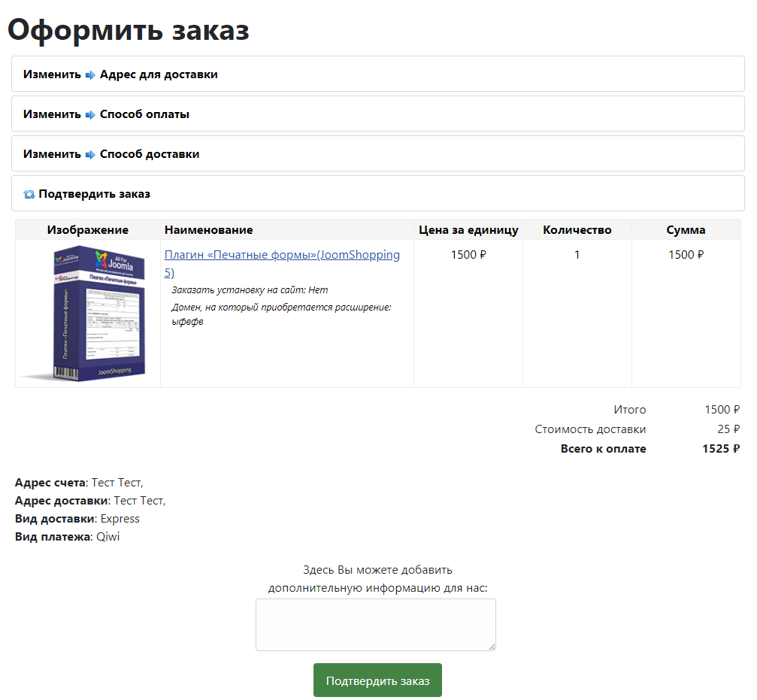
Task: Click the arrow icon beside Способ доставки
Action: click(90, 154)
